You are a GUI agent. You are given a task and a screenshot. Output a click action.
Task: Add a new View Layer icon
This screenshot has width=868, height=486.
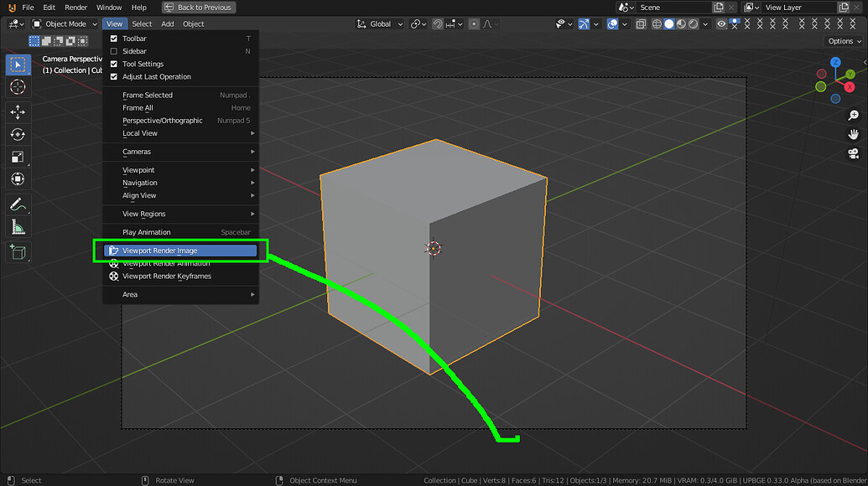click(x=844, y=8)
